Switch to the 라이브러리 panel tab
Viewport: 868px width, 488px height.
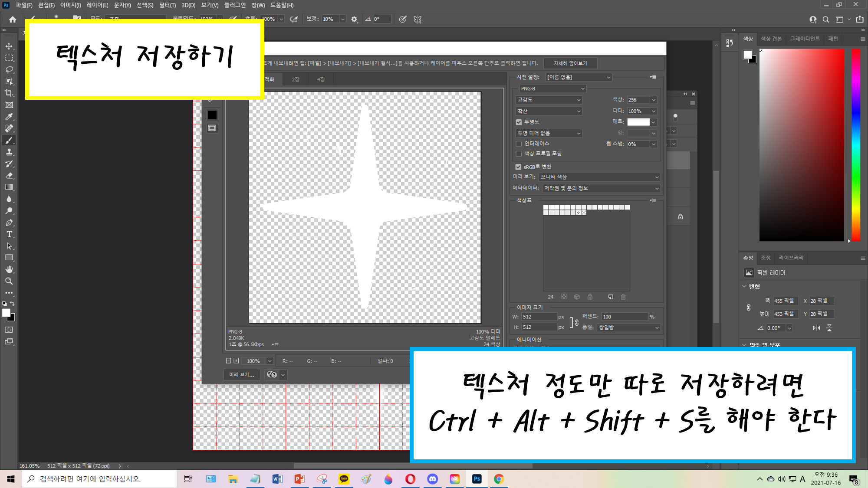[791, 258]
